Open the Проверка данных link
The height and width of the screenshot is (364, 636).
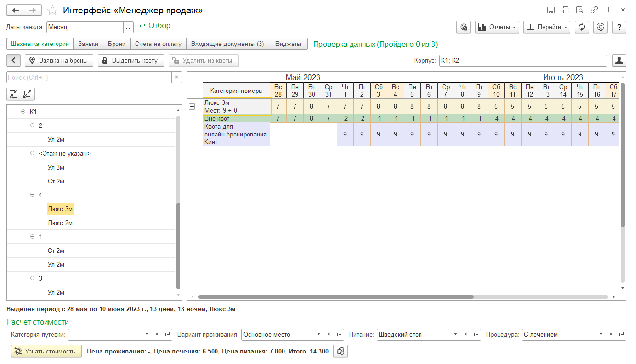pyautogui.click(x=375, y=45)
